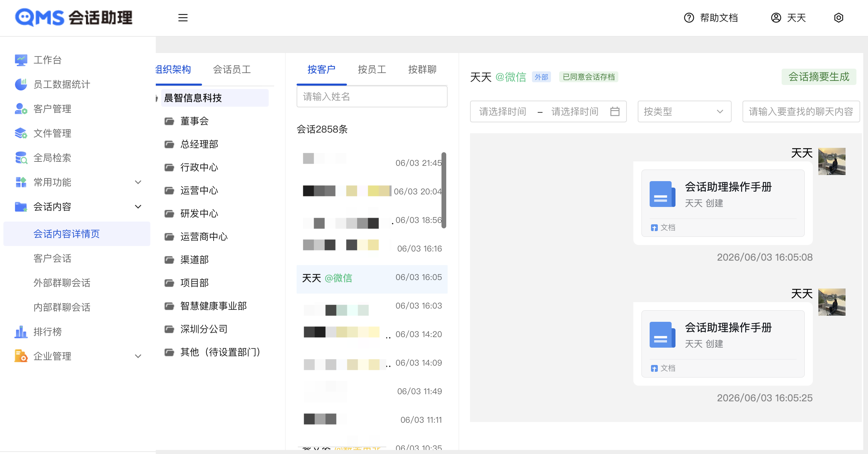Click the 排行榜 bar chart icon
The height and width of the screenshot is (454, 868).
pyautogui.click(x=21, y=332)
